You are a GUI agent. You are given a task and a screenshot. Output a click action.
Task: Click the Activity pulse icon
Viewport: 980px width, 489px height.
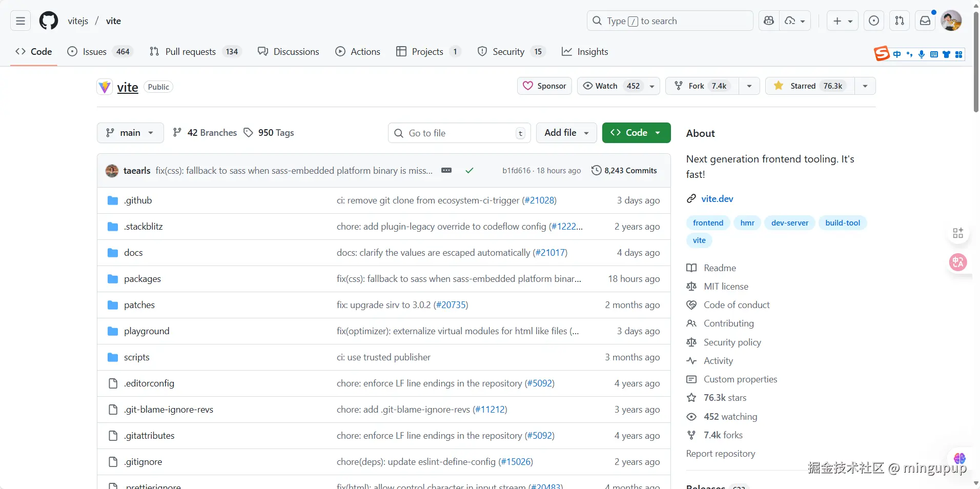pos(691,361)
